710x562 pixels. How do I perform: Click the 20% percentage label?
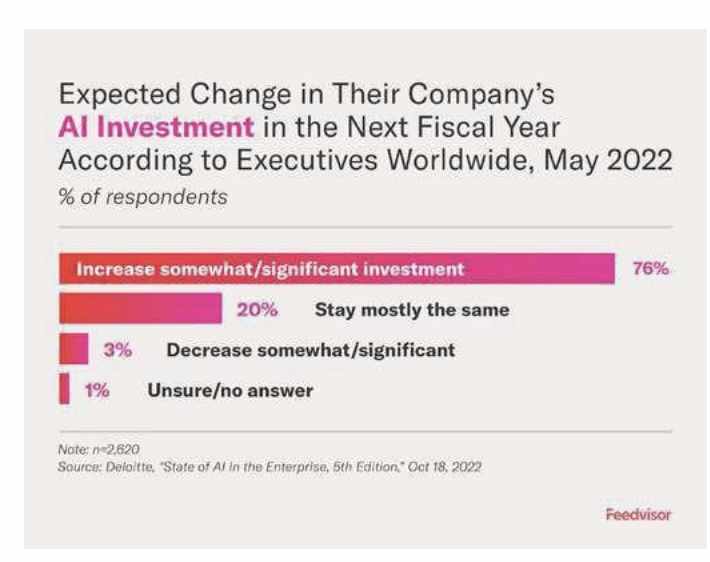click(257, 310)
